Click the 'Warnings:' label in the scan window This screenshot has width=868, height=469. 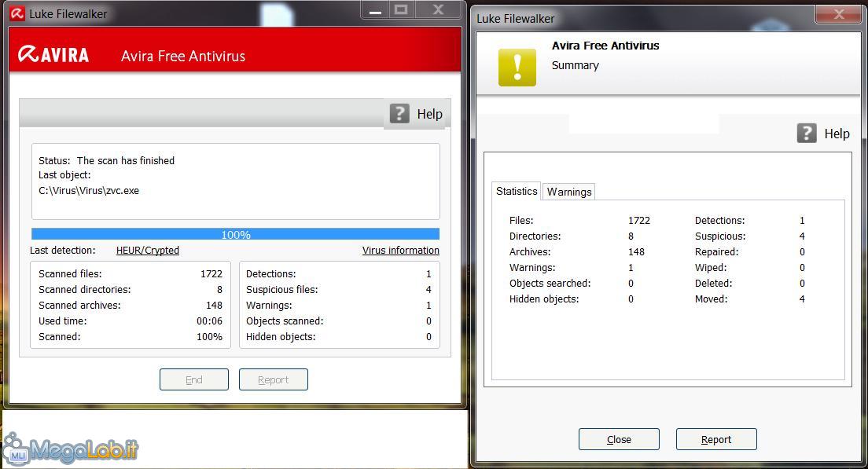tap(269, 305)
